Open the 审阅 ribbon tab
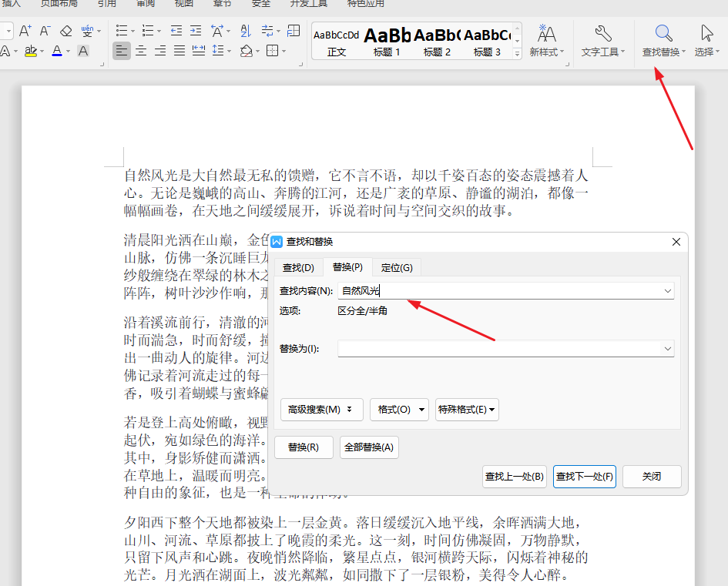Screen dimensions: 728x586 (146, 5)
